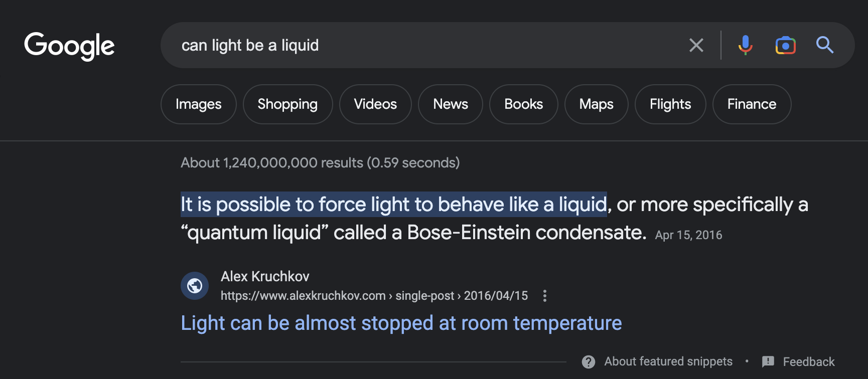Screen dimensions: 868x379
Task: Switch to Maps results
Action: [x=596, y=104]
